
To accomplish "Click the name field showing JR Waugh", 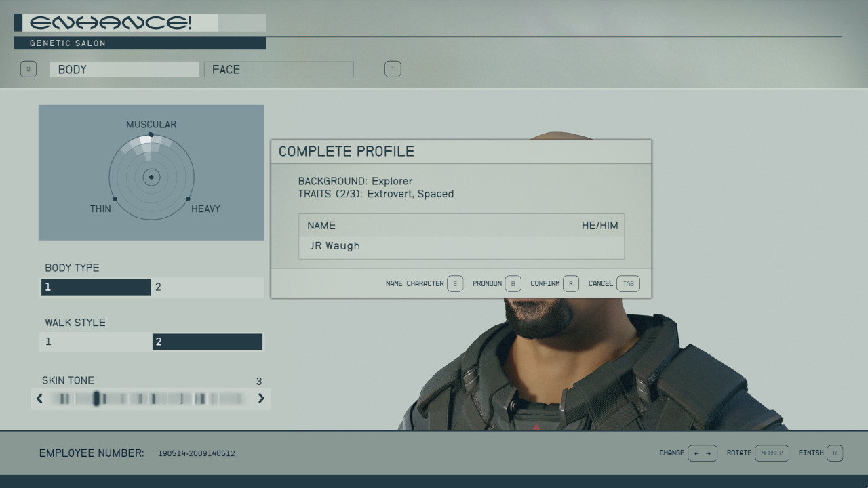I will point(461,246).
